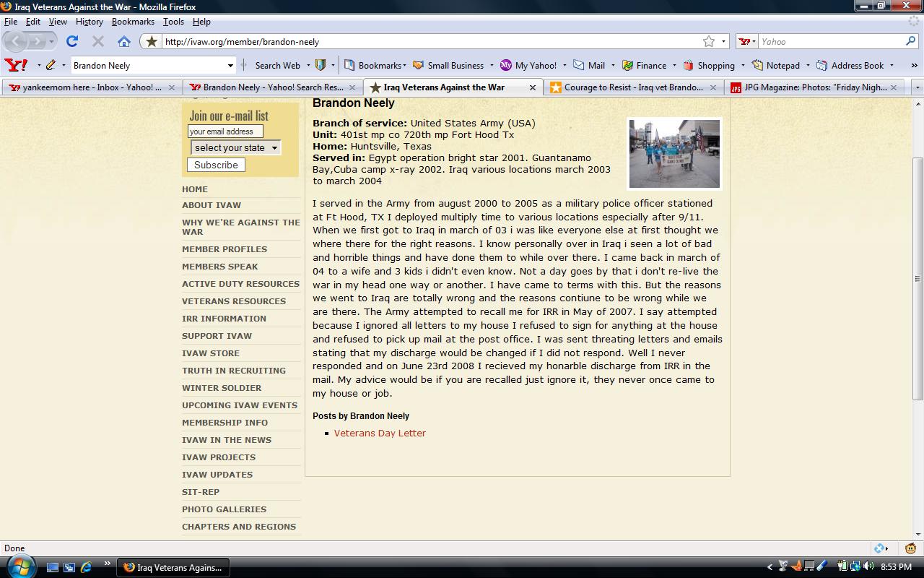
Task: Click the Windows Start orb
Action: (19, 566)
